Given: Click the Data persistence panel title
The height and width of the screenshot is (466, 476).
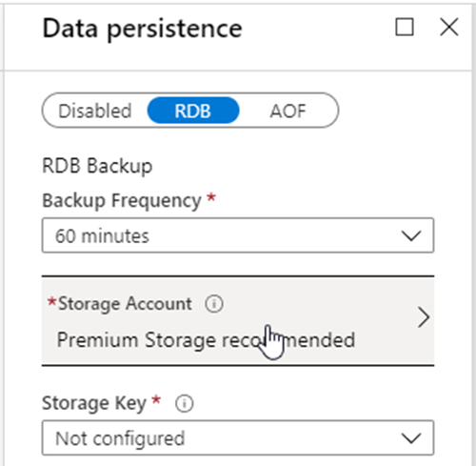Looking at the screenshot, I should [x=142, y=29].
